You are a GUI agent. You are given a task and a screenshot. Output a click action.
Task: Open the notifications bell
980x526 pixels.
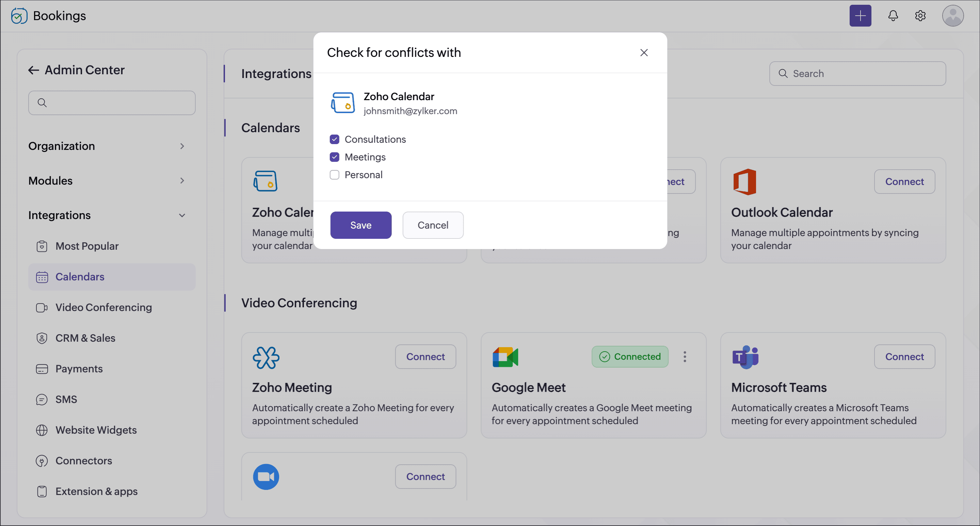893,16
